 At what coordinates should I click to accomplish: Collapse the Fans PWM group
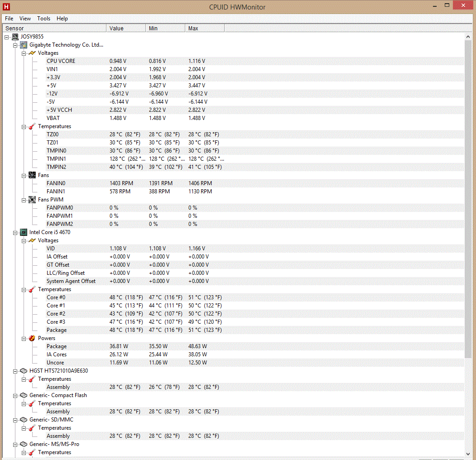tap(24, 200)
